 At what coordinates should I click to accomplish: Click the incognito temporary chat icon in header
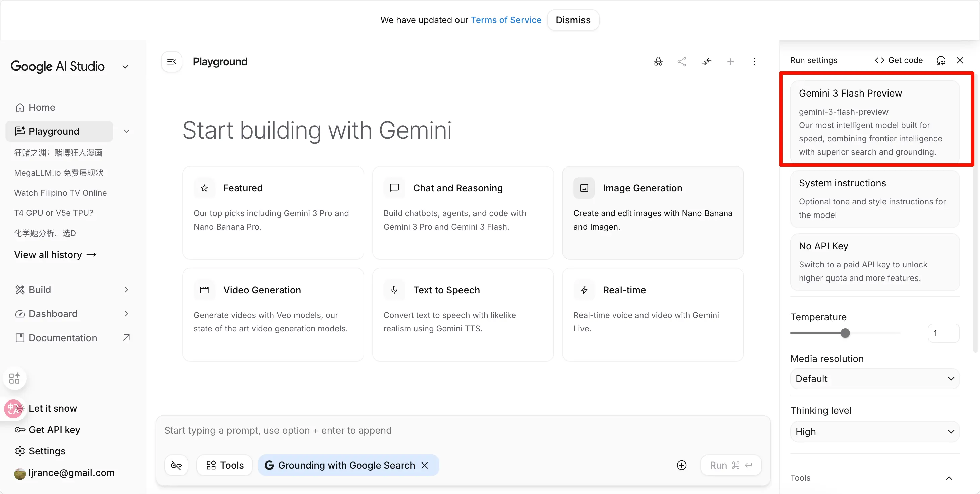click(658, 62)
